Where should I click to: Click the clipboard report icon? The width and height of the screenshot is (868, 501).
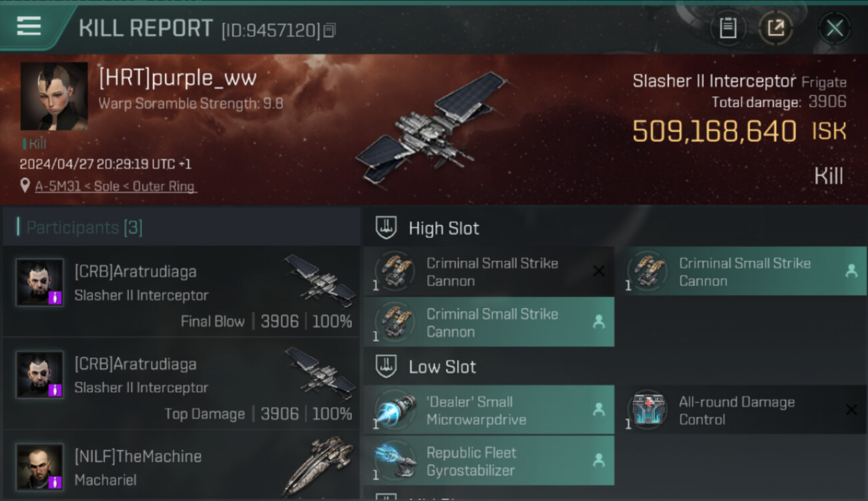(728, 28)
